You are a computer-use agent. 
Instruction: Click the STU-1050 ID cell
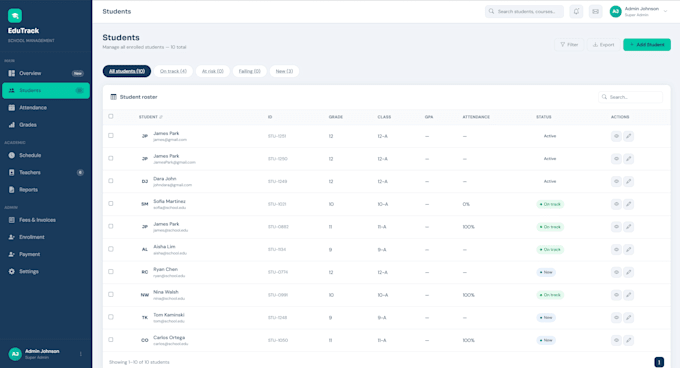[278, 340]
